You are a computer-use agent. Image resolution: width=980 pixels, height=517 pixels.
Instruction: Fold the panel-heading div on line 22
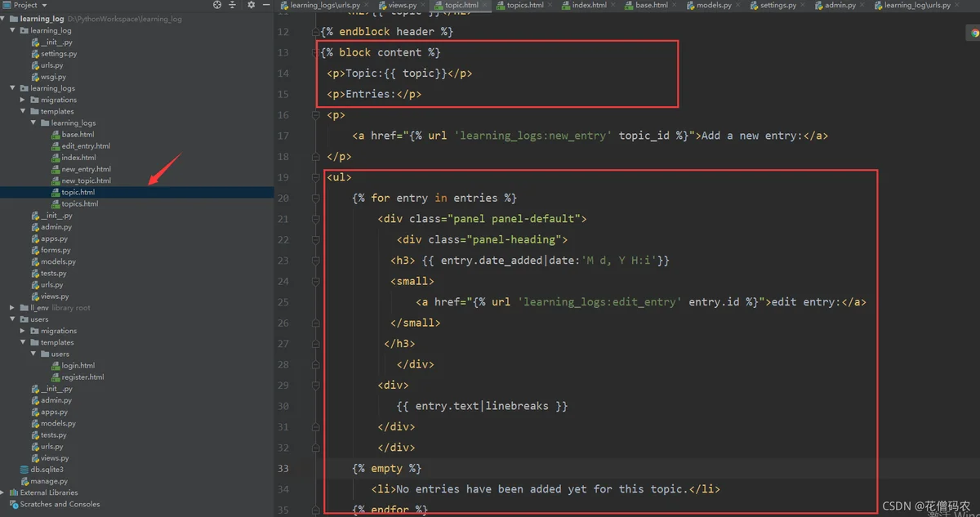point(315,239)
